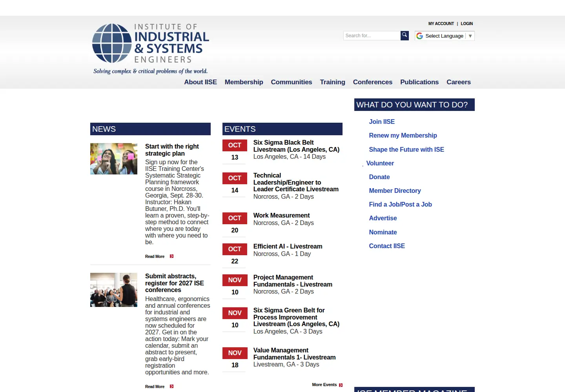This screenshot has width=565, height=392.
Task: Open the Member Directory link
Action: (395, 191)
